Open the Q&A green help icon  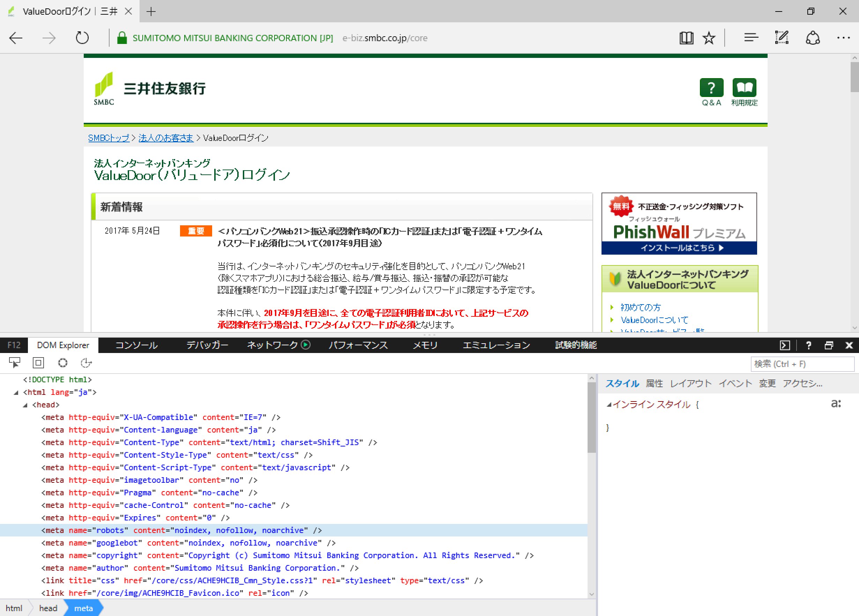click(x=711, y=92)
